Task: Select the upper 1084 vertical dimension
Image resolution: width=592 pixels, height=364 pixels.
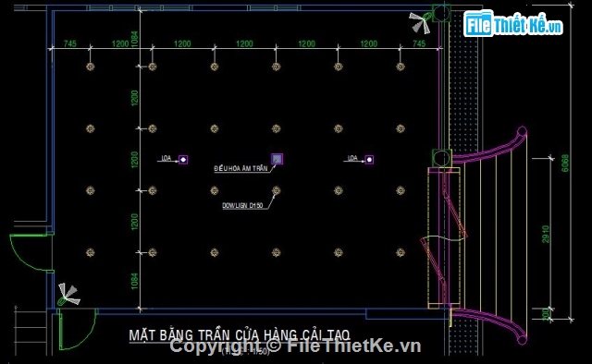Action: click(135, 39)
